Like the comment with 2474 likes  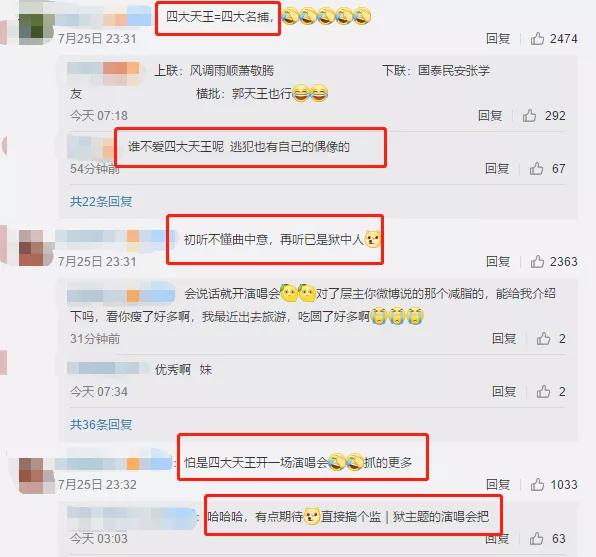tap(537, 38)
